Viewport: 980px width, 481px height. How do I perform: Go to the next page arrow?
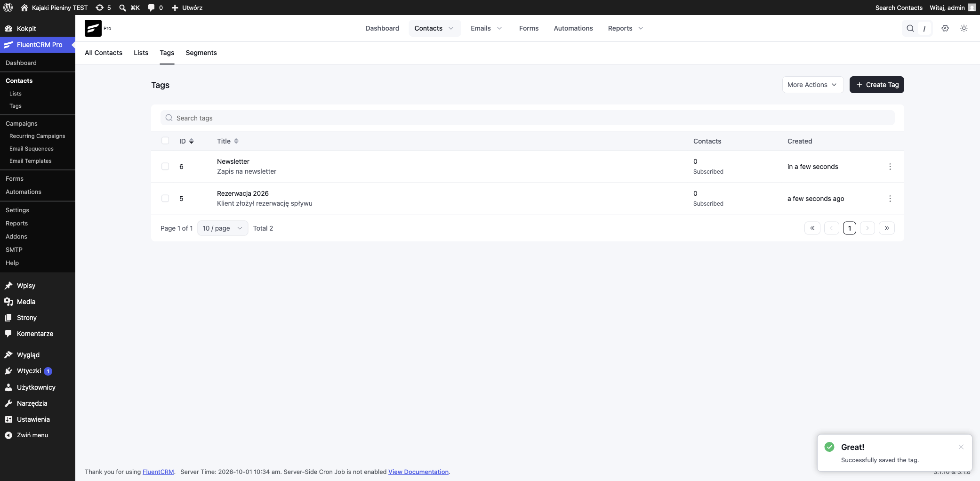point(867,228)
